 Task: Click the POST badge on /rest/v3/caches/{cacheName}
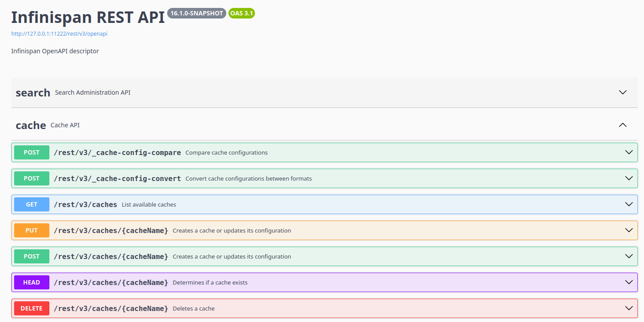click(31, 256)
